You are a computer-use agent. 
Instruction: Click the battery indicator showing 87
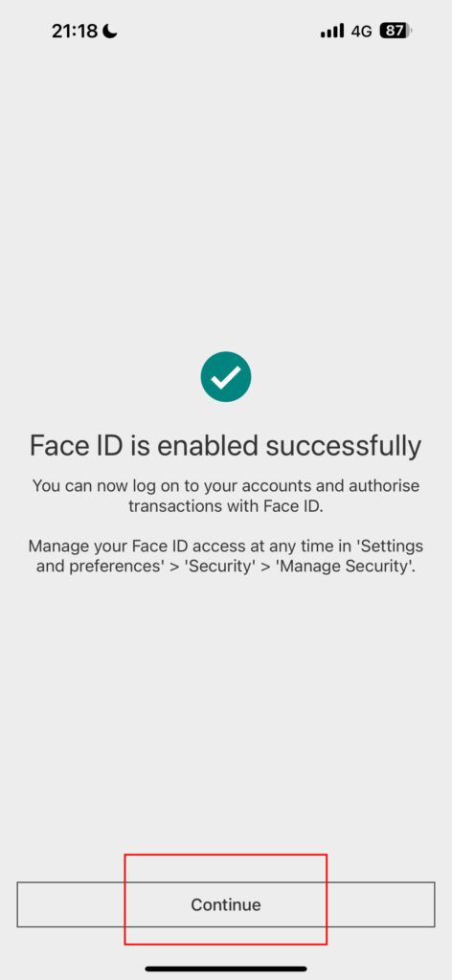pyautogui.click(x=395, y=31)
